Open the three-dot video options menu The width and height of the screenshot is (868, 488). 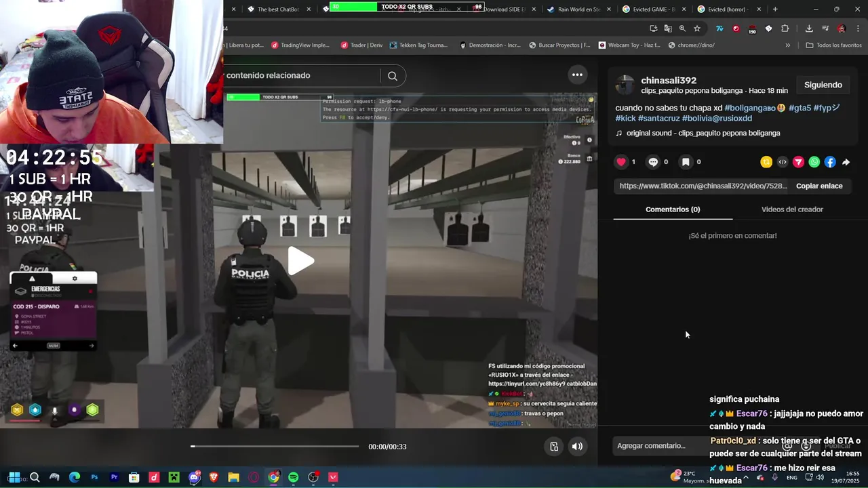pyautogui.click(x=577, y=75)
